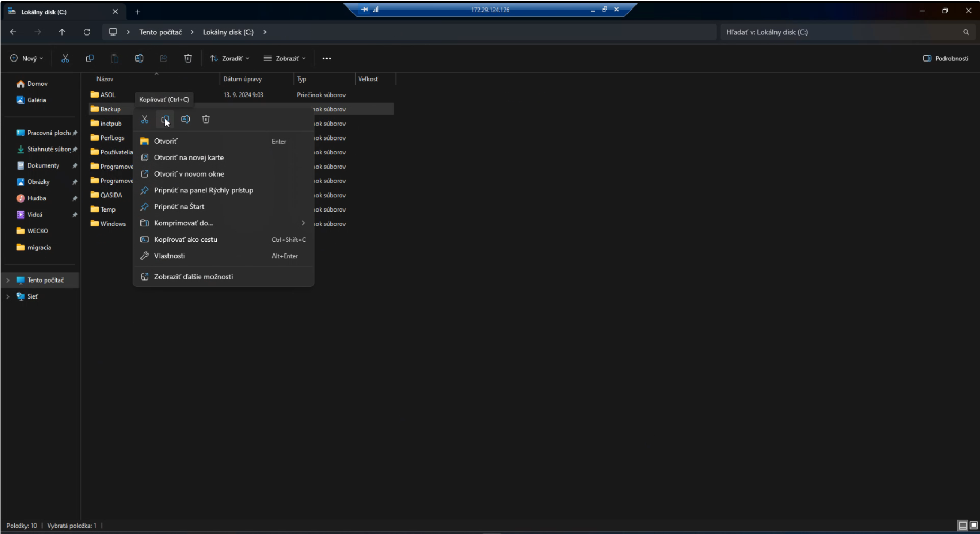Click the Cut icon in the context menu

pyautogui.click(x=145, y=119)
